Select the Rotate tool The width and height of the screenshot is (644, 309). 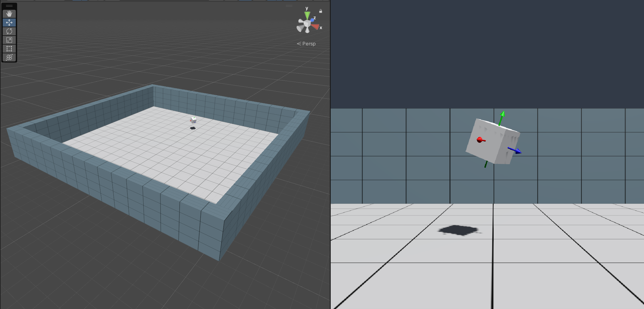pos(9,31)
